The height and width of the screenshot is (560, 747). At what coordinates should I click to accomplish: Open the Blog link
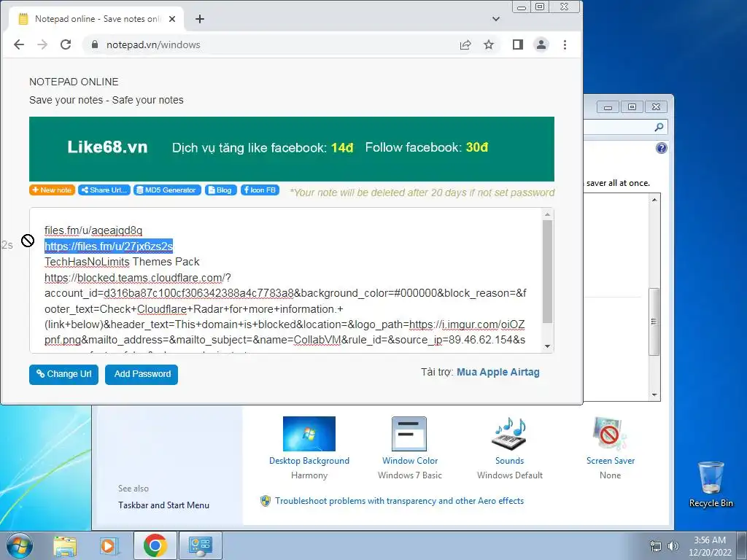point(220,190)
